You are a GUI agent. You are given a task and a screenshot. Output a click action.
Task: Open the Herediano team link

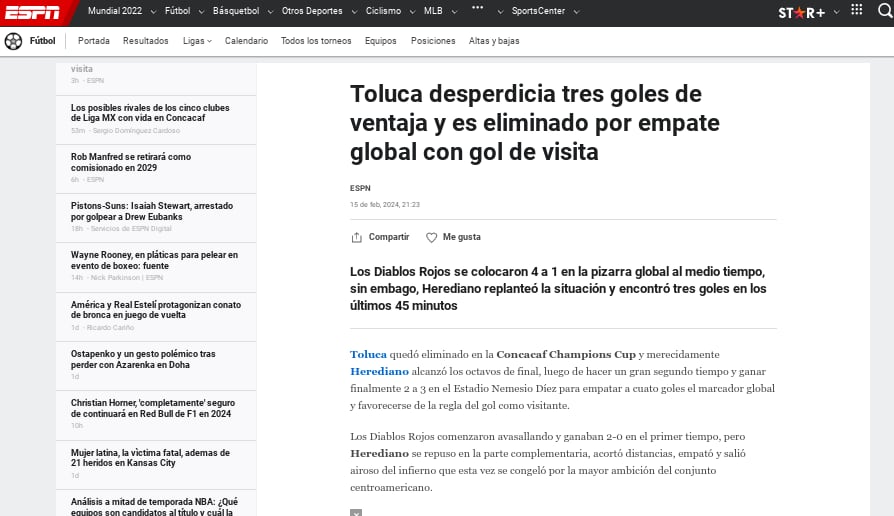coord(379,372)
